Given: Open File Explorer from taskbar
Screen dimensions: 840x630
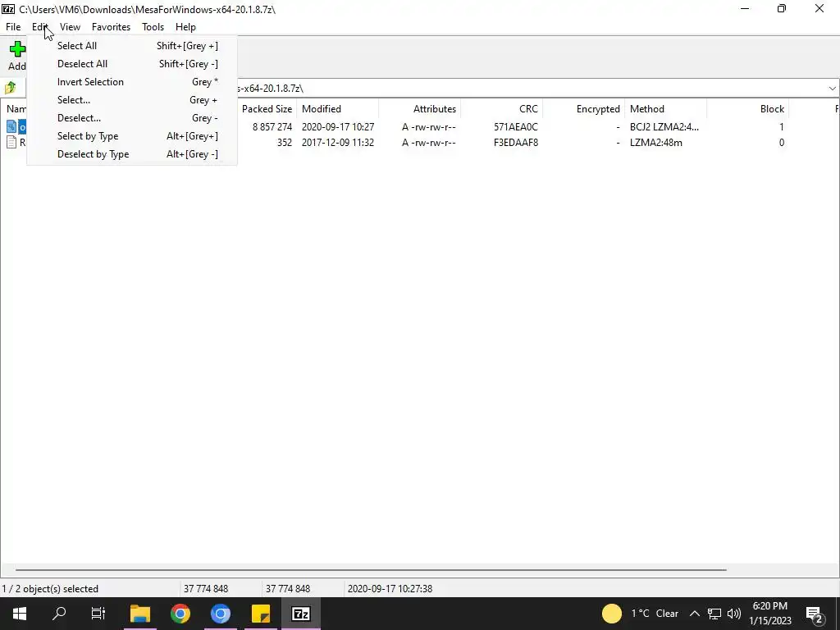Looking at the screenshot, I should tap(140, 614).
